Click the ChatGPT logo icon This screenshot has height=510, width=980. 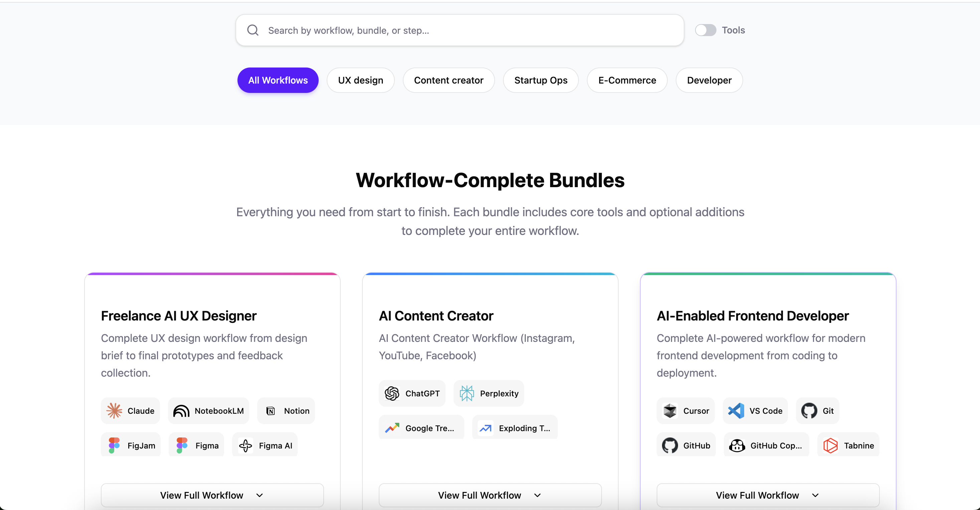[392, 393]
